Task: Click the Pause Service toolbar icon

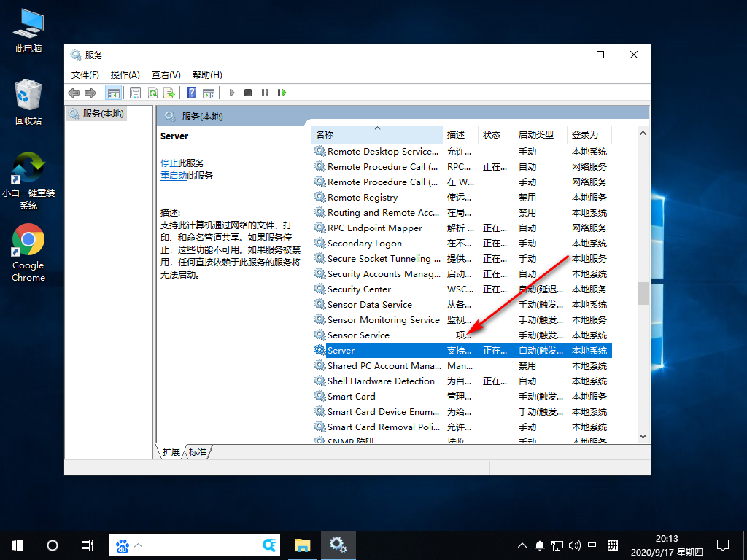Action: tap(264, 93)
